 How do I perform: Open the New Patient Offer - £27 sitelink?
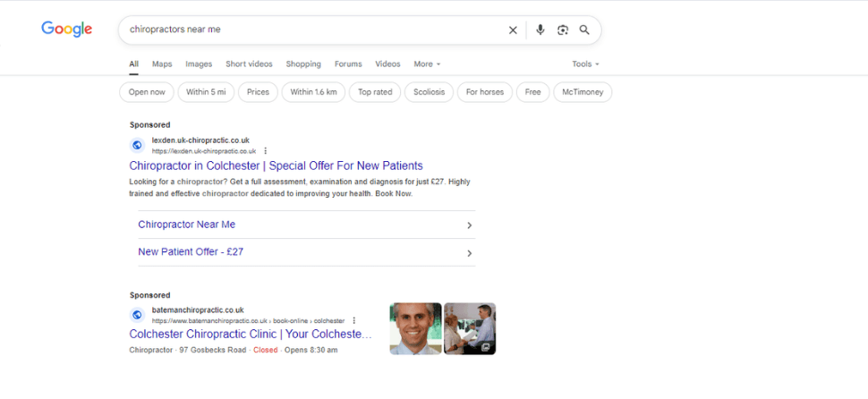pos(191,251)
